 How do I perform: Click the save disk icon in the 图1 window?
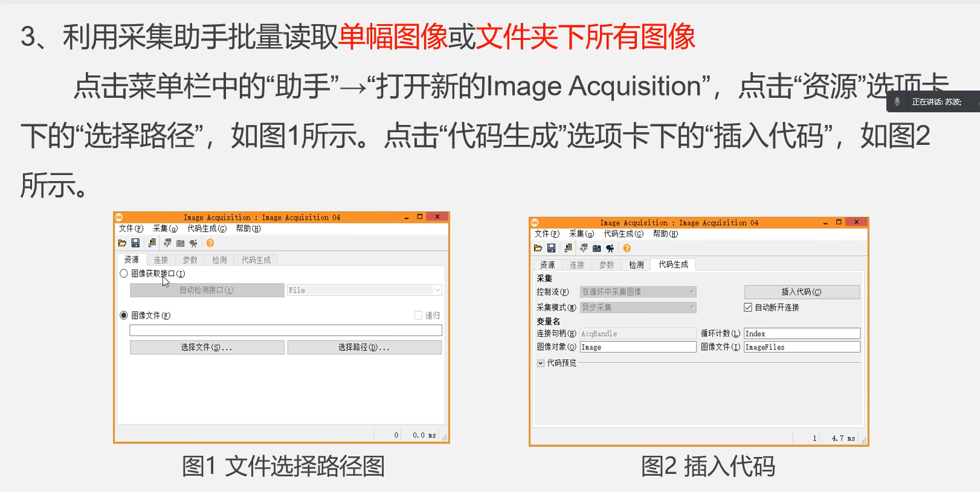[135, 243]
